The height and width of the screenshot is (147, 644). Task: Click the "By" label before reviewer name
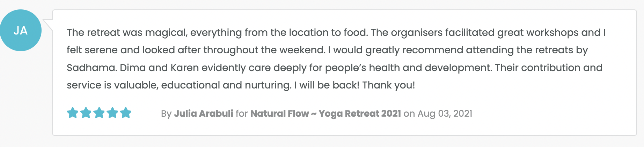[166, 114]
